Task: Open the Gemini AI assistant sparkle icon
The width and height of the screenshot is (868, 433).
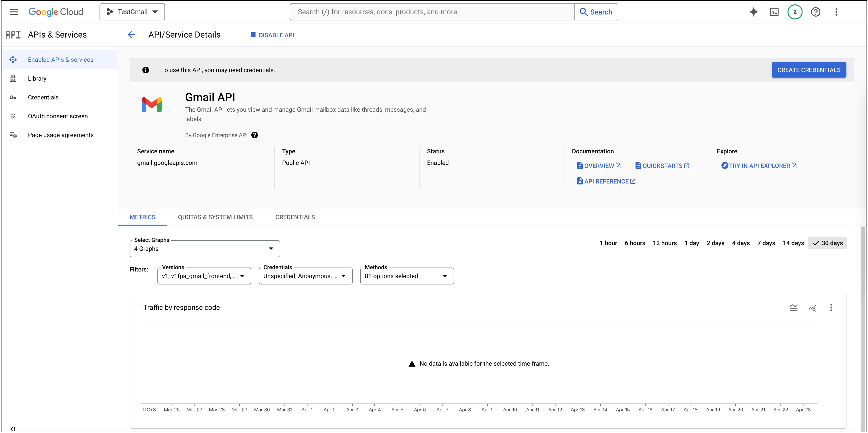Action: point(753,12)
